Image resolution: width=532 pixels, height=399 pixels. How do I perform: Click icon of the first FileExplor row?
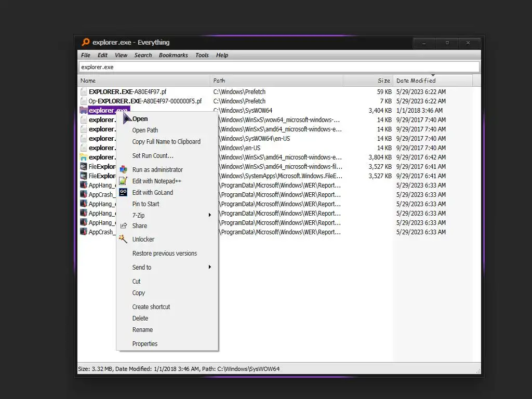click(84, 166)
